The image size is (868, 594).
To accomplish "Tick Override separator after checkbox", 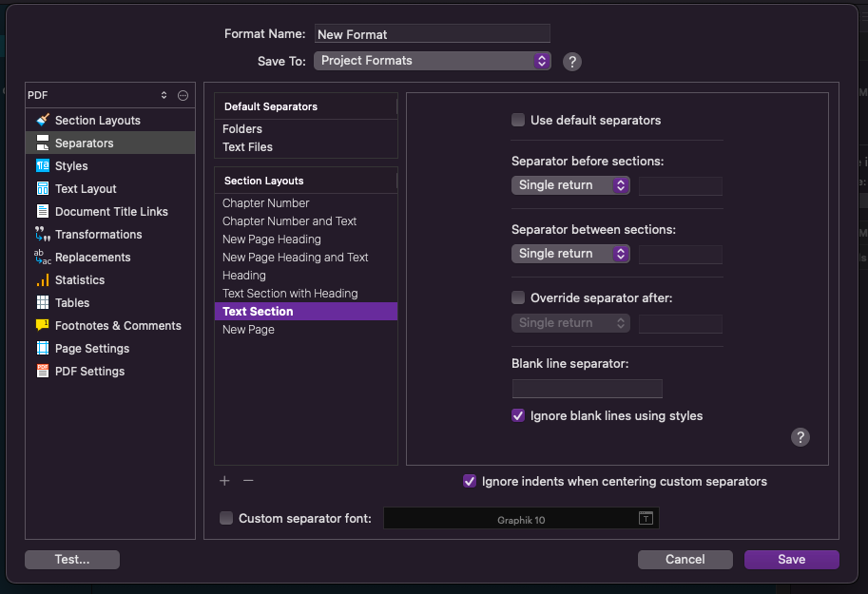I will point(518,297).
